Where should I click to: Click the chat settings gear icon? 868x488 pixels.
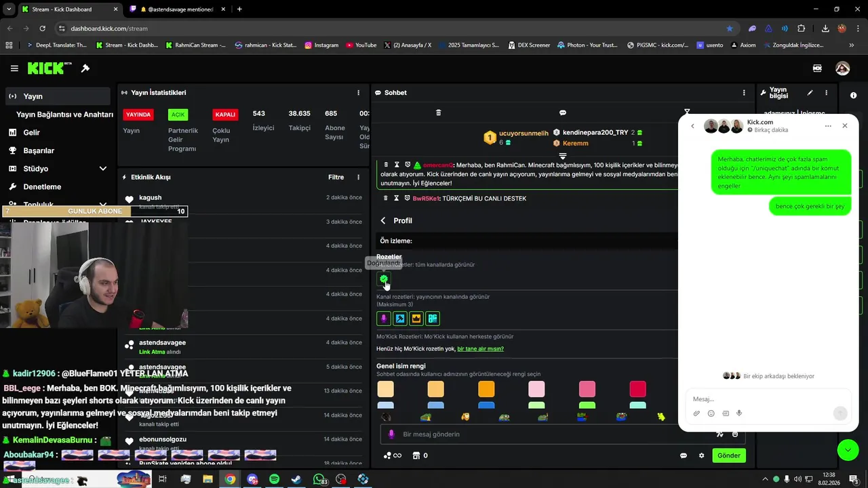point(701,455)
